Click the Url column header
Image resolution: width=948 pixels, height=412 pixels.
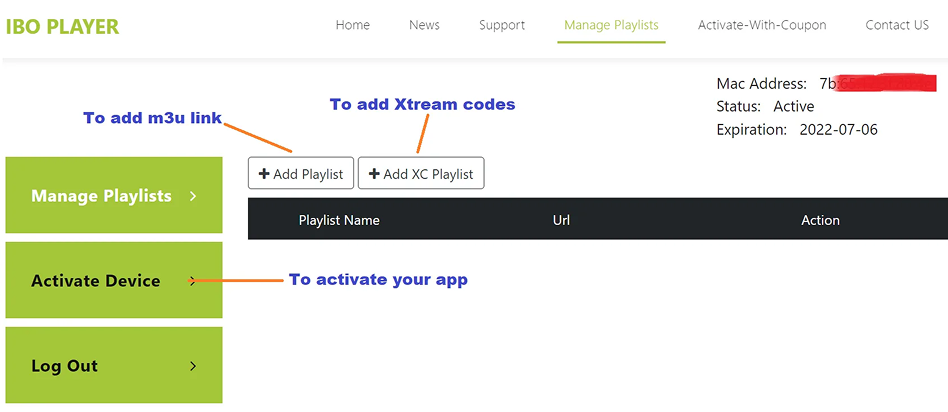[x=561, y=220]
